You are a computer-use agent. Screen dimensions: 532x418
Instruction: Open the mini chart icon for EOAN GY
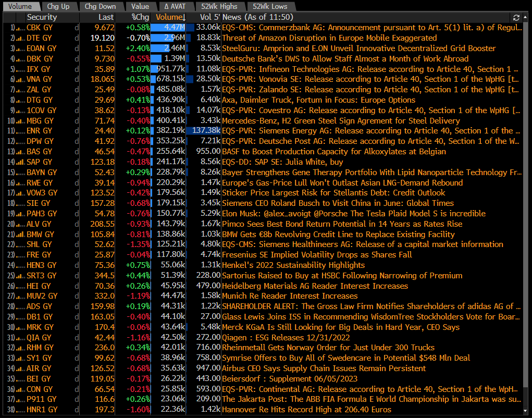click(21, 50)
